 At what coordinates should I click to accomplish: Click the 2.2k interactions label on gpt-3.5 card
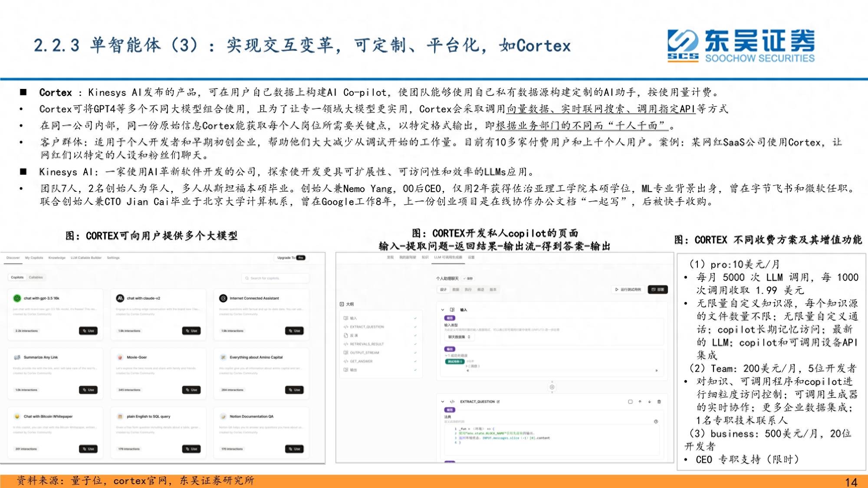[27, 331]
